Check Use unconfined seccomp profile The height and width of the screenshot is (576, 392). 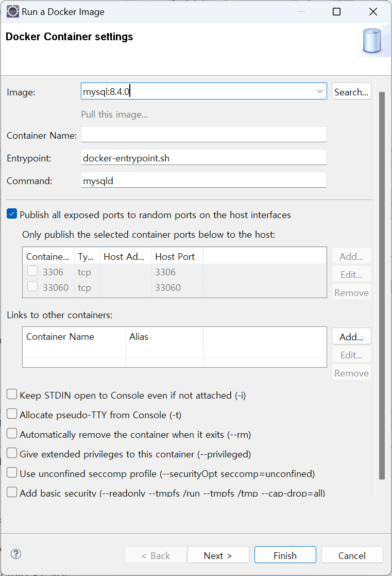point(12,473)
